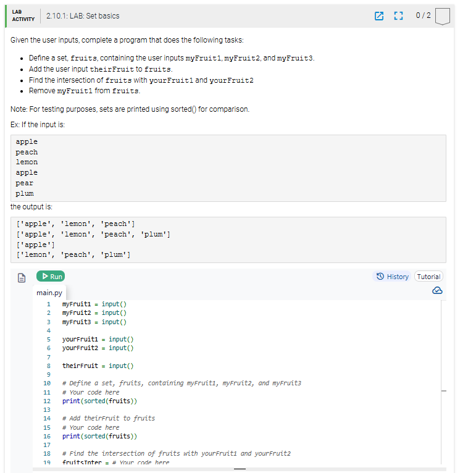Open the Tutorial
Image resolution: width=476 pixels, height=473 pixels.
[x=428, y=277]
